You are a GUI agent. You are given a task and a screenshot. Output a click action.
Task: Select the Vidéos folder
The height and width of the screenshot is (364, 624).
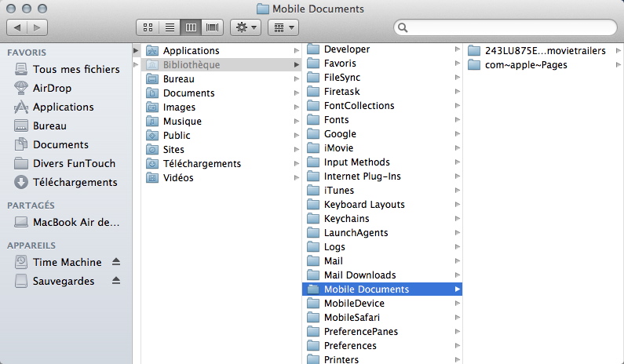pos(221,177)
